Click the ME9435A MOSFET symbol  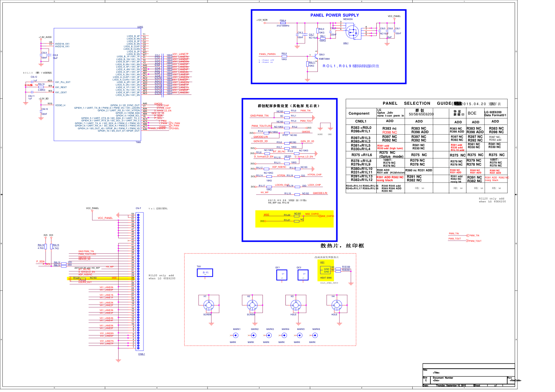[351, 31]
